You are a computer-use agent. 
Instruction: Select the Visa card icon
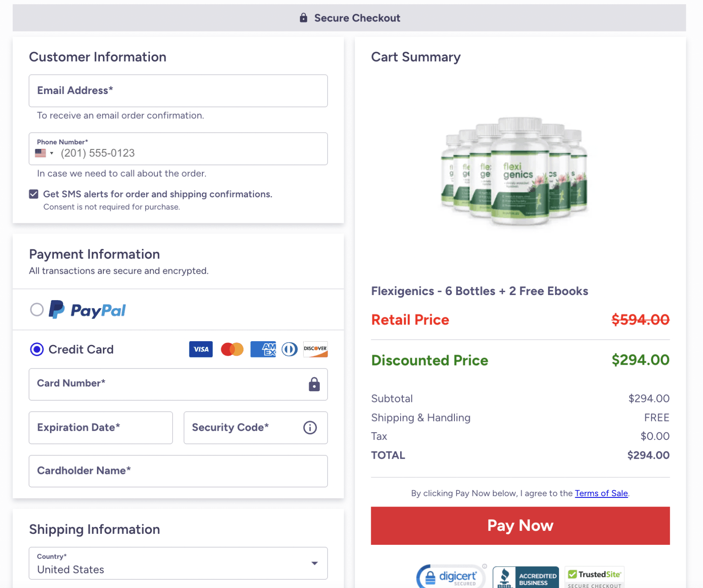[x=200, y=349]
